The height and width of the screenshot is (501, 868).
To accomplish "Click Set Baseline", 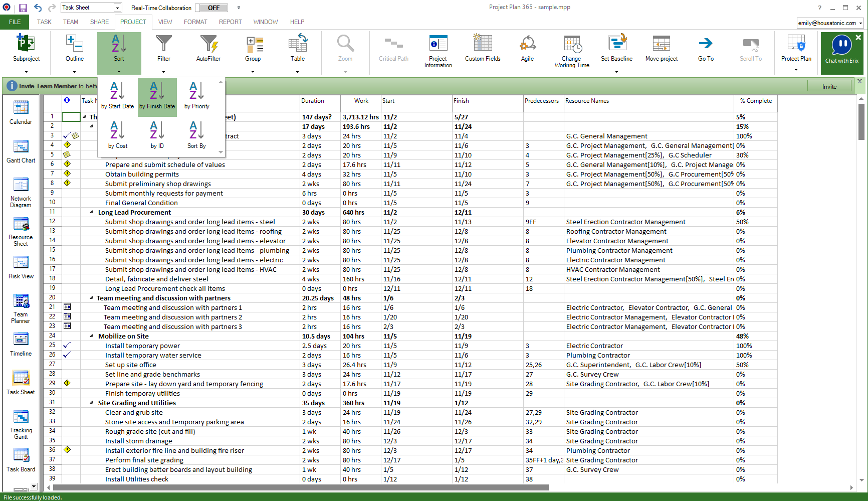I will (x=616, y=48).
